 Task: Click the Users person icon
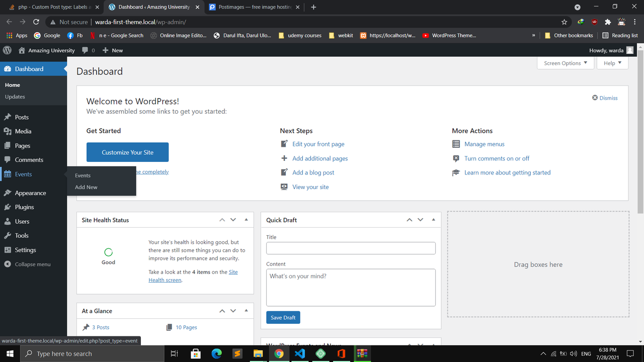coord(8,221)
